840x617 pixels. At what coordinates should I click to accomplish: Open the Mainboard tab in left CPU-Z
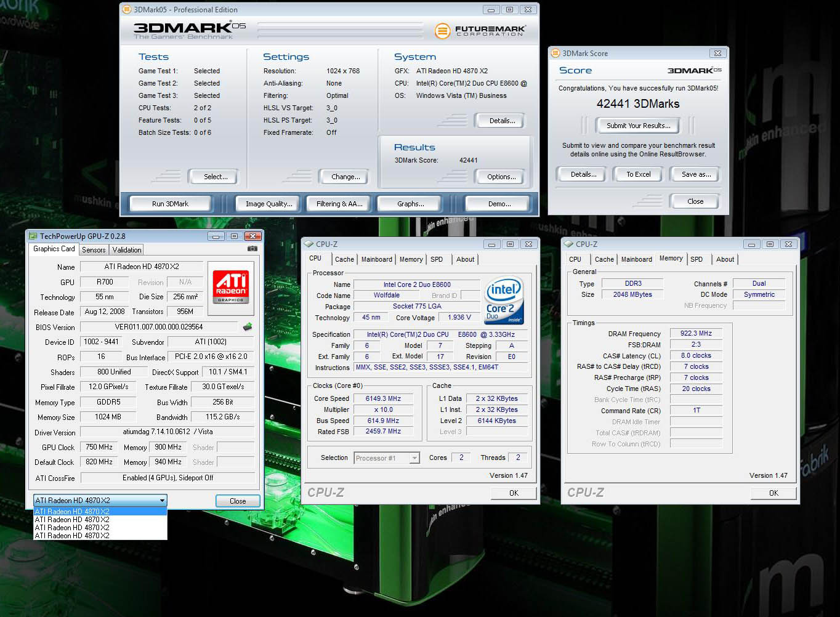[x=376, y=260]
